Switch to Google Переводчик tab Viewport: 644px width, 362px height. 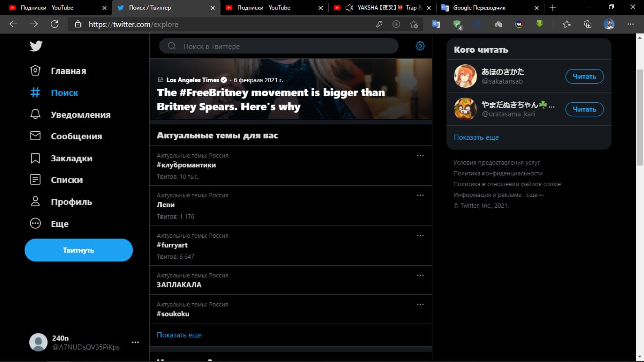tap(490, 8)
